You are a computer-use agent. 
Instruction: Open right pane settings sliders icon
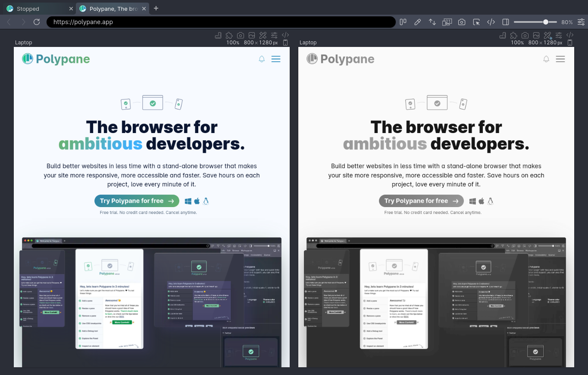[559, 35]
